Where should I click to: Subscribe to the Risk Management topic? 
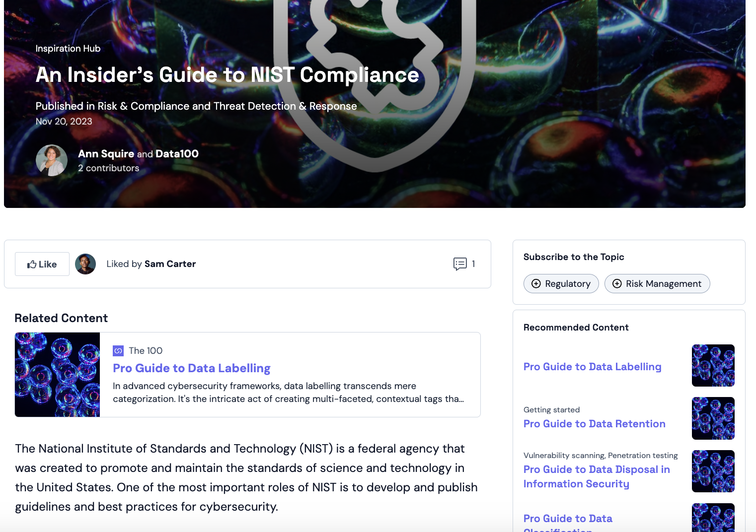point(657,283)
